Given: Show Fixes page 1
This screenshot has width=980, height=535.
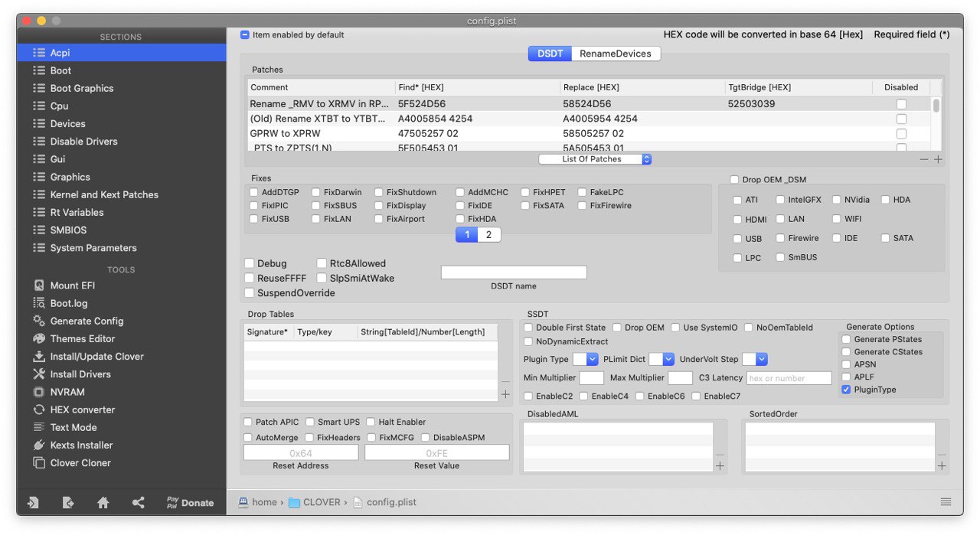Looking at the screenshot, I should [467, 235].
